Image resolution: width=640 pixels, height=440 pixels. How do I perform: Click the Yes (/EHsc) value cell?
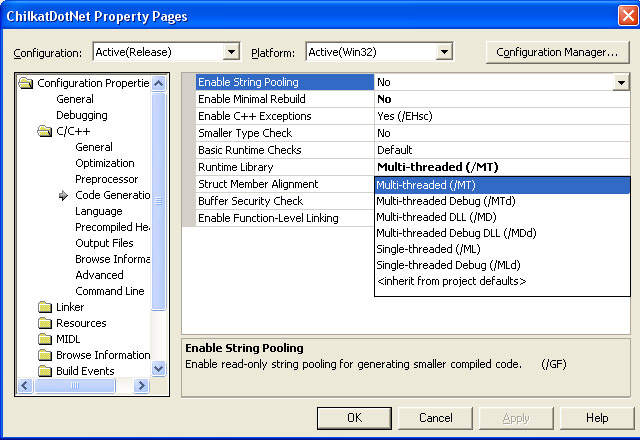pyautogui.click(x=502, y=116)
